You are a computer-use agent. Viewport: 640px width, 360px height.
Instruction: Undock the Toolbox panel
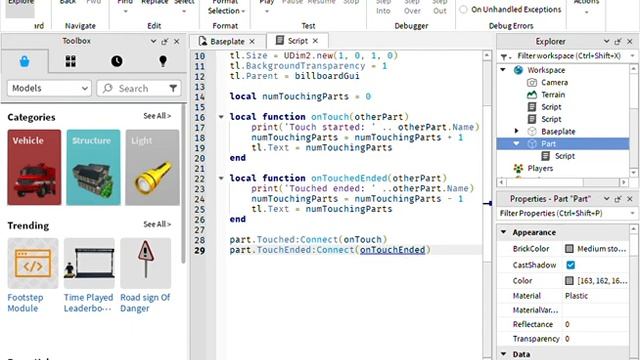[165, 41]
